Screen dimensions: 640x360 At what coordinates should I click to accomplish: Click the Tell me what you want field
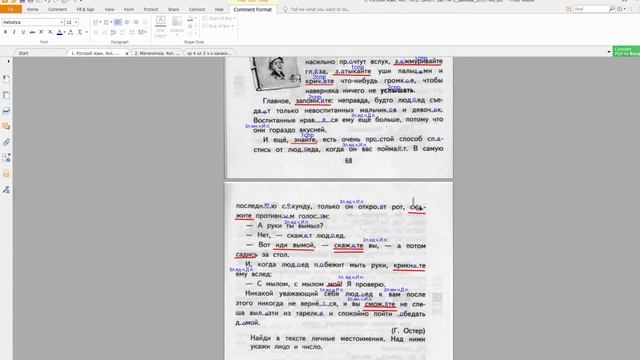(x=320, y=9)
